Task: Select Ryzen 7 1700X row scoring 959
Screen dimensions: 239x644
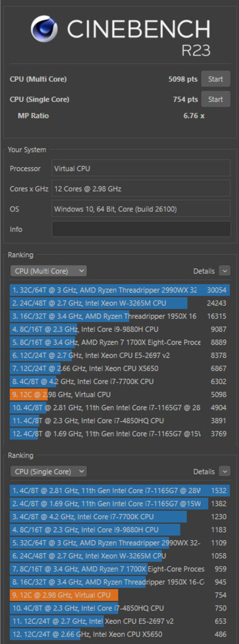Action: pyautogui.click(x=119, y=569)
